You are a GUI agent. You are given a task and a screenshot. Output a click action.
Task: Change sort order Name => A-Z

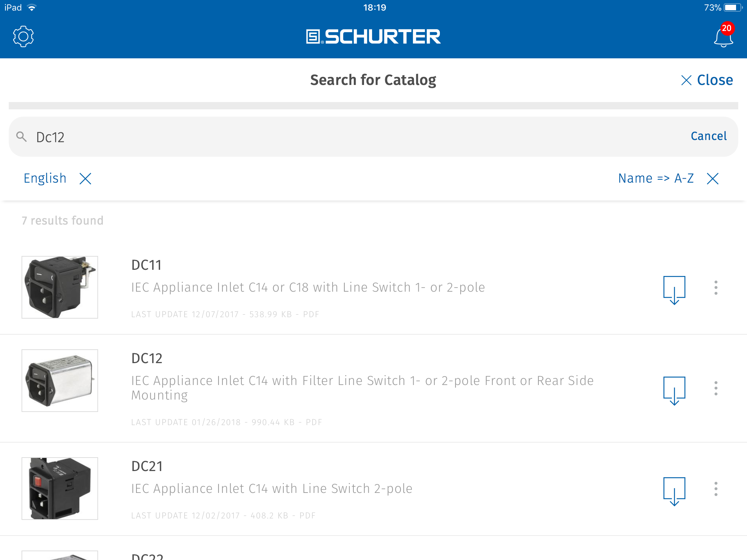click(x=656, y=178)
